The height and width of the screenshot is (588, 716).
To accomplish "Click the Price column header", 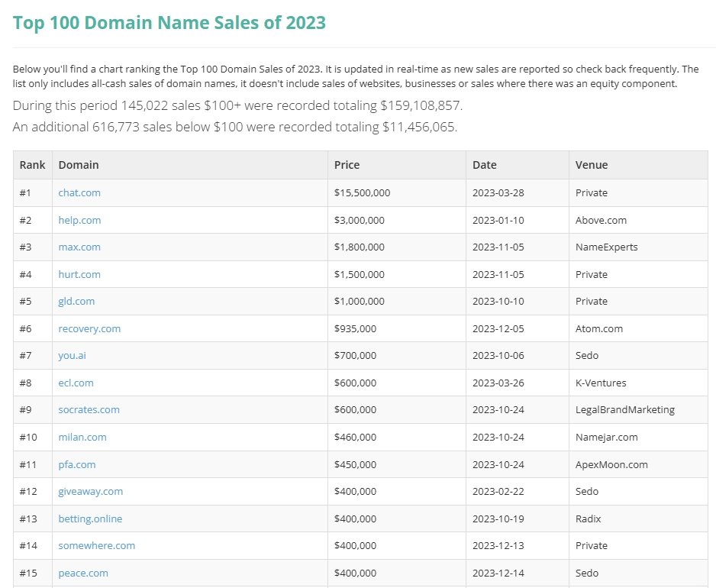I will pos(347,165).
